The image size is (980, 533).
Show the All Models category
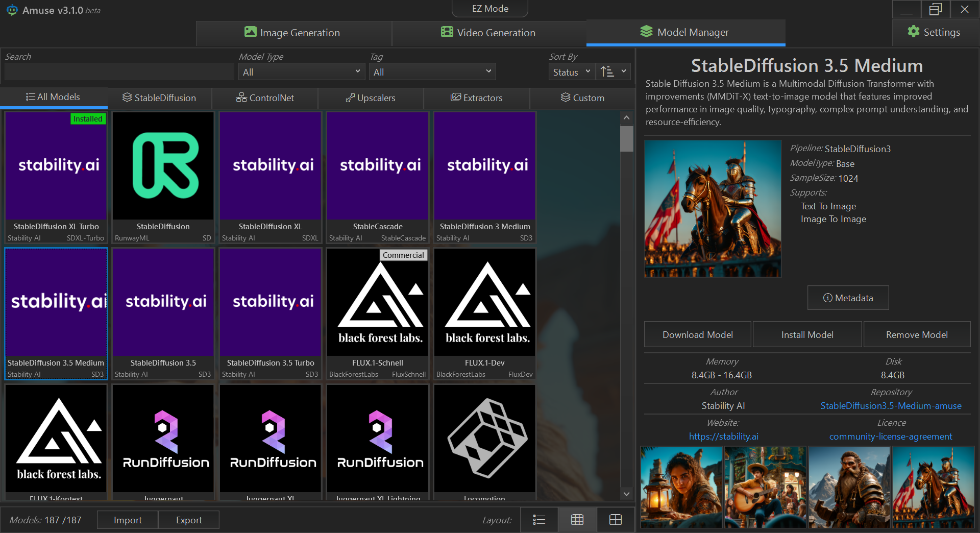[x=54, y=97]
